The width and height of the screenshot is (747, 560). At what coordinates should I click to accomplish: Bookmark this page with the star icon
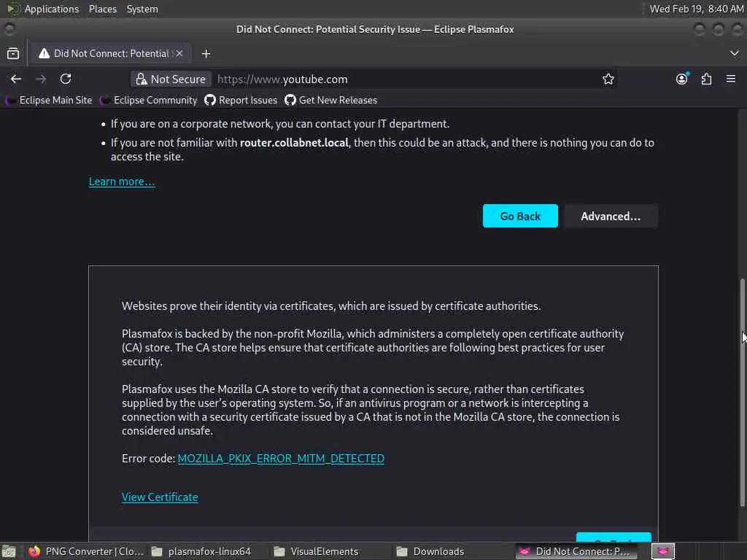click(608, 79)
